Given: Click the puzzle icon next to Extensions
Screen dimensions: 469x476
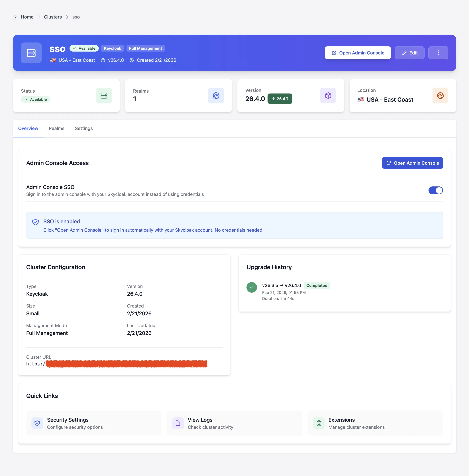Looking at the screenshot, I should tap(319, 423).
